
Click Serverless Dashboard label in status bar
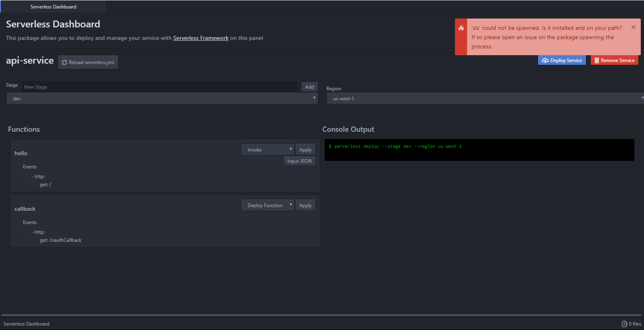click(27, 324)
